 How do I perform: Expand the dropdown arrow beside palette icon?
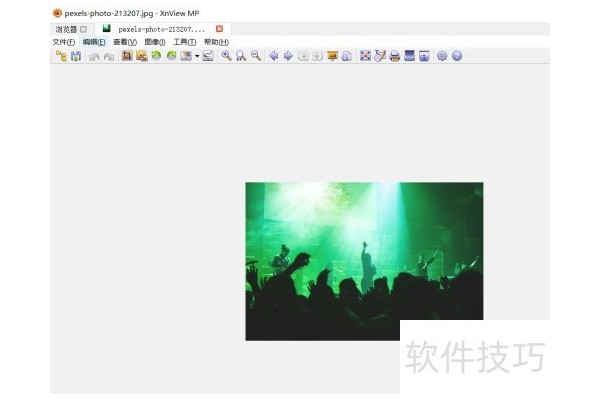[197, 56]
